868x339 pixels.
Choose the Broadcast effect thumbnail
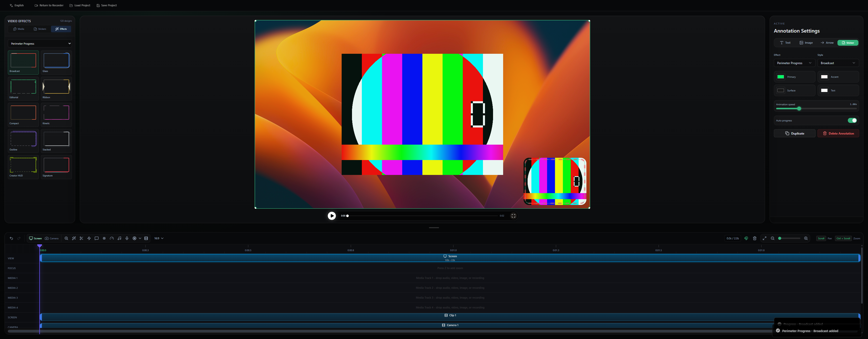tap(23, 62)
